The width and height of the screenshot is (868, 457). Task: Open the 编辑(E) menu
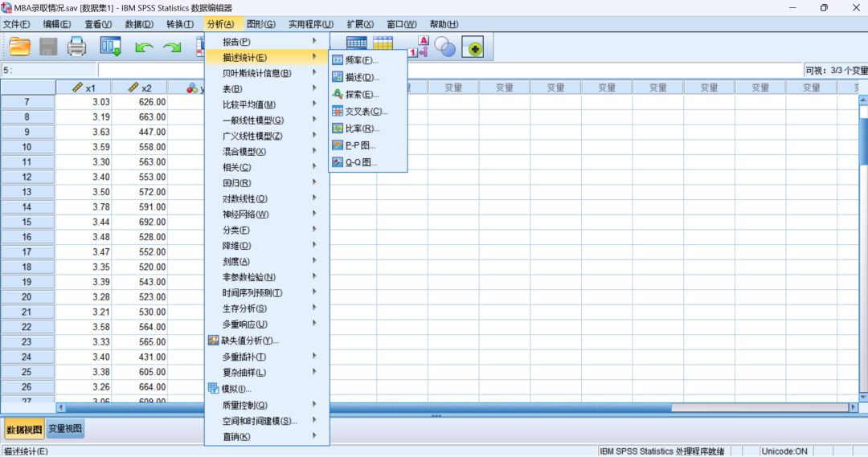pyautogui.click(x=57, y=24)
